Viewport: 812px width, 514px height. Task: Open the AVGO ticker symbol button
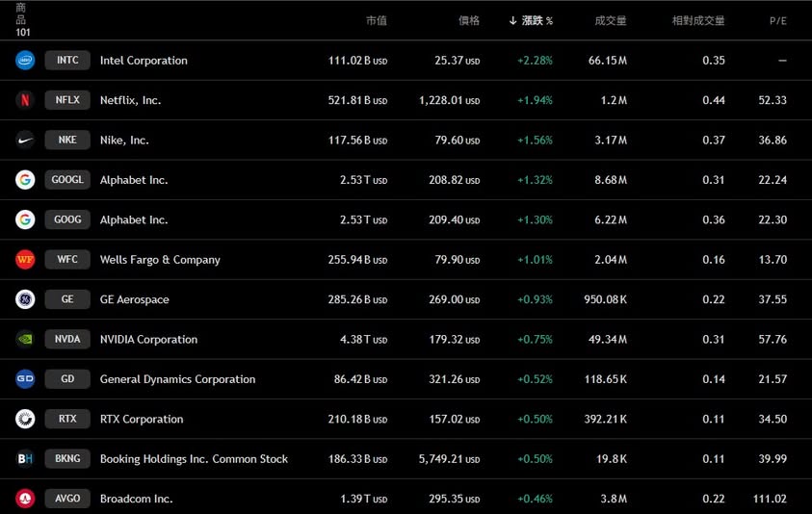coord(67,499)
